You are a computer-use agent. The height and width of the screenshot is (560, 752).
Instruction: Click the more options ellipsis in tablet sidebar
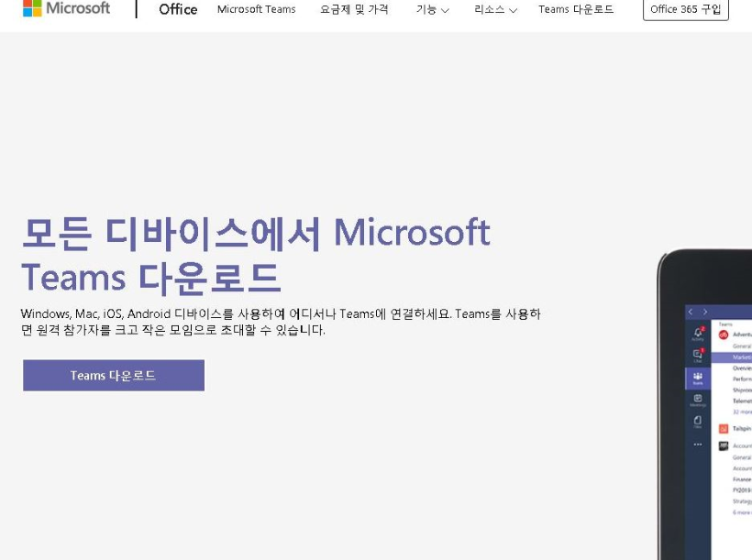click(x=698, y=445)
